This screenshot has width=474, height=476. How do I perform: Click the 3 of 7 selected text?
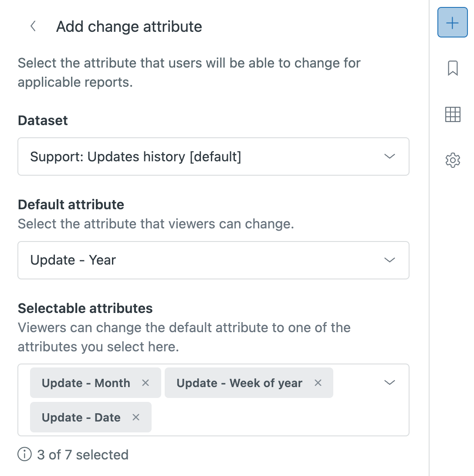pos(83,455)
